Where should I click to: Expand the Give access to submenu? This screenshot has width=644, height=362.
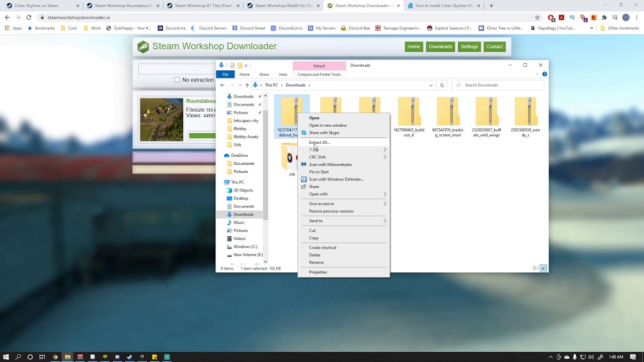385,204
